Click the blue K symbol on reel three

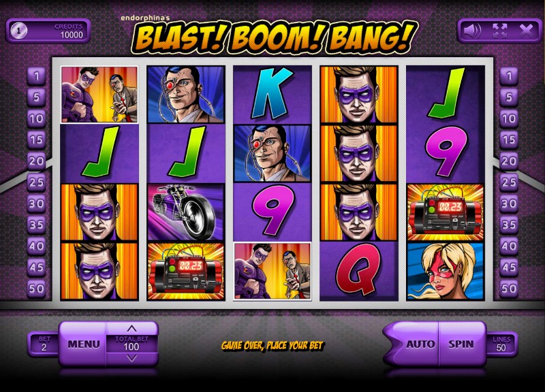(x=272, y=94)
